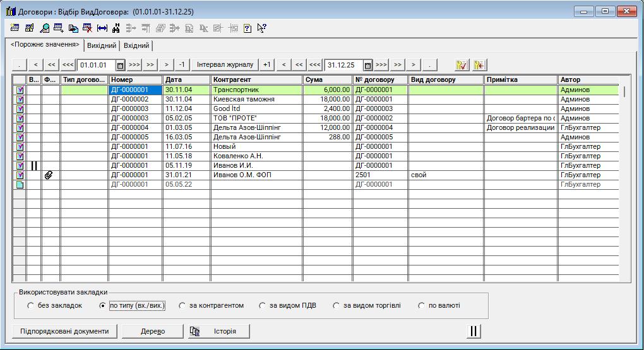Click the delete row icon with red X
This screenshot has width=644, height=350.
click(88, 28)
